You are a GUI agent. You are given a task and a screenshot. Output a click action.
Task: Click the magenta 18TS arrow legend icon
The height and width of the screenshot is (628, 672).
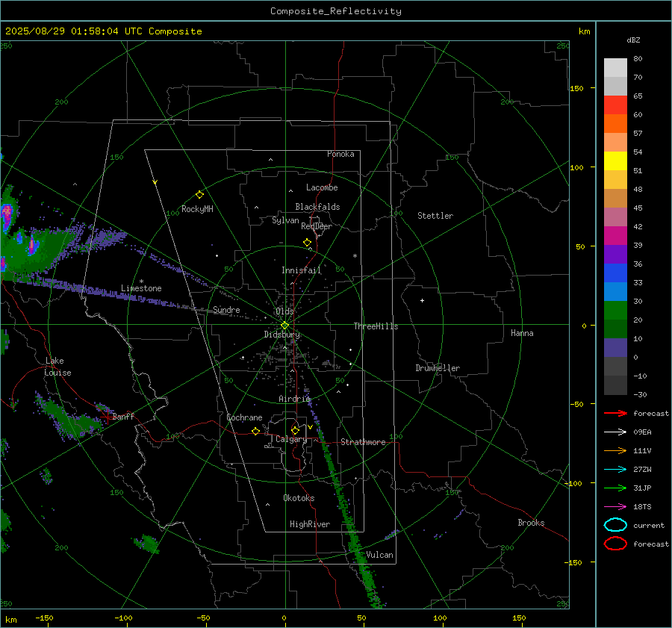(x=615, y=507)
